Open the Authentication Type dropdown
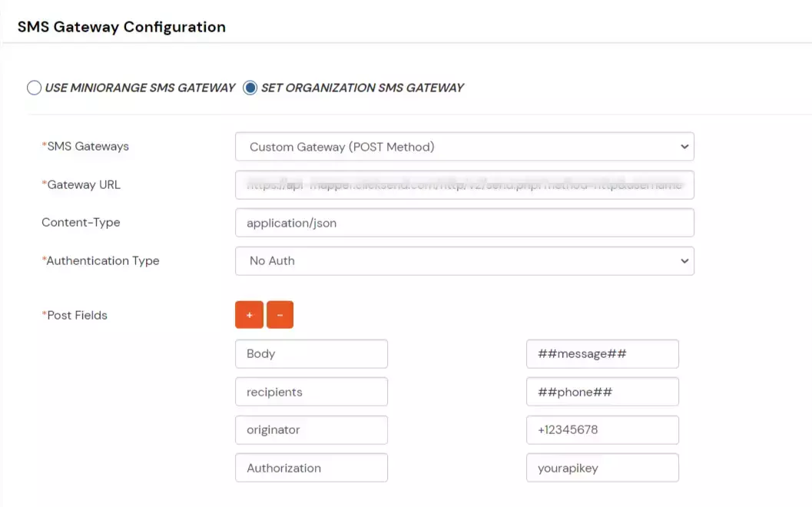Image resolution: width=812 pixels, height=507 pixels. (464, 260)
